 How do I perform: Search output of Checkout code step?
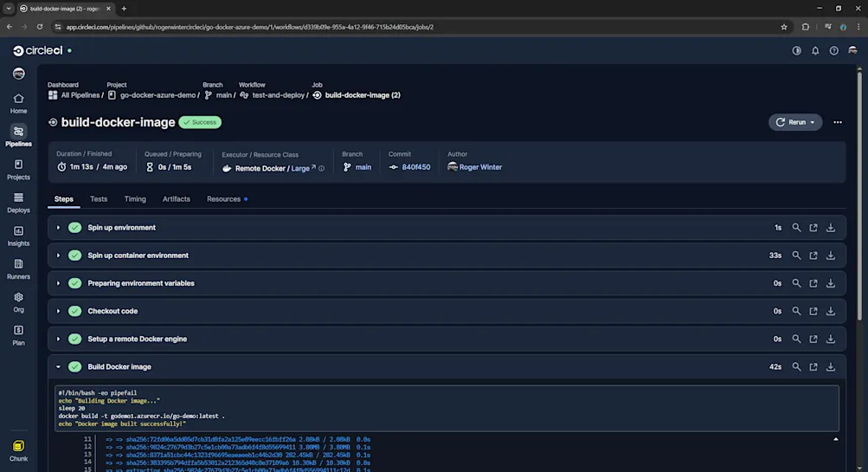point(796,311)
